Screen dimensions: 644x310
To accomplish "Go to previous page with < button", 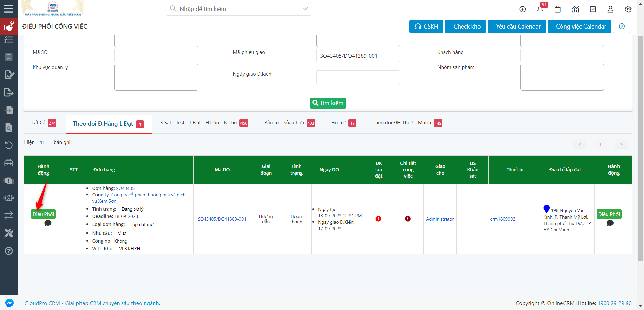I will pyautogui.click(x=580, y=144).
